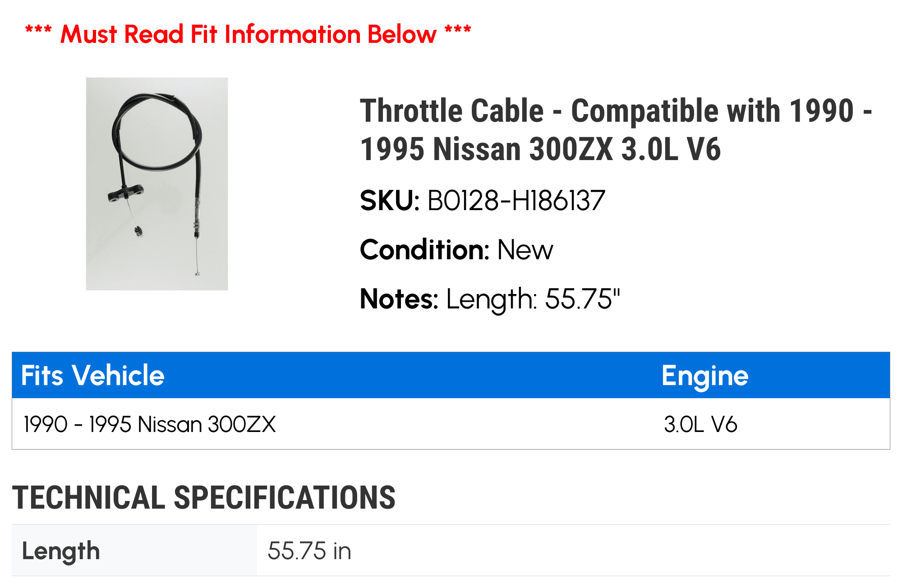Select the SKU number B0128-H186137

click(x=516, y=201)
